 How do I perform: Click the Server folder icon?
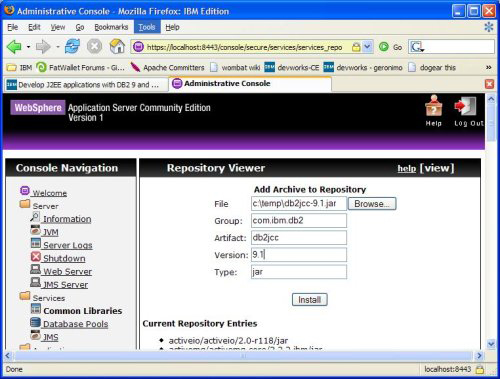point(25,204)
